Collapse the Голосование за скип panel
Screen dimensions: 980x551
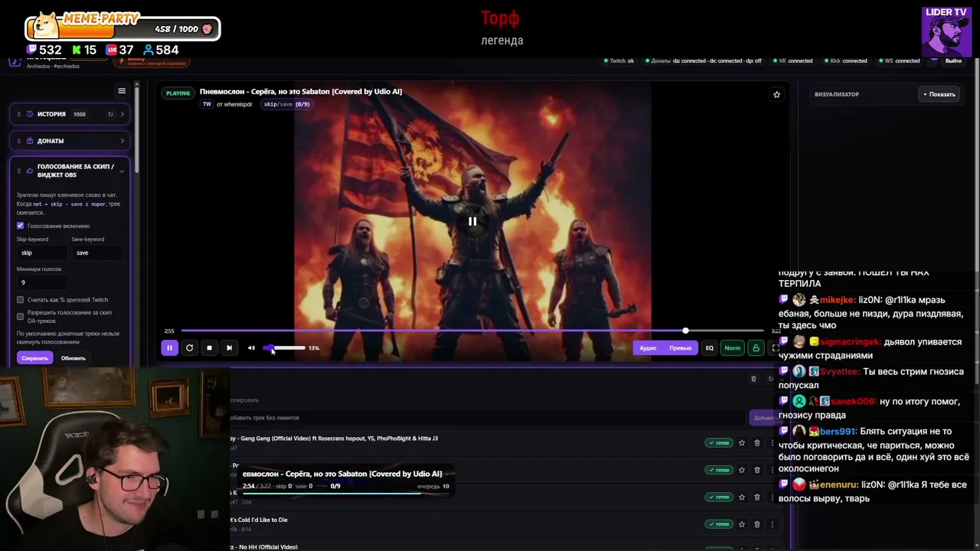[122, 171]
